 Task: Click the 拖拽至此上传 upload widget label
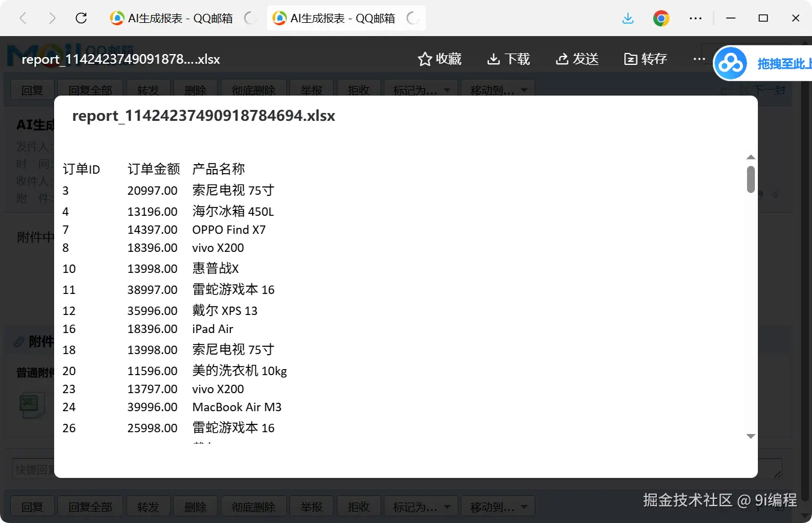point(784,64)
